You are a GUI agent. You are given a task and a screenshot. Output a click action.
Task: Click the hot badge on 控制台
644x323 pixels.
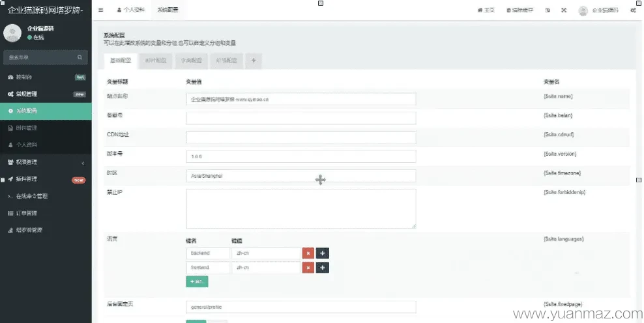click(80, 77)
